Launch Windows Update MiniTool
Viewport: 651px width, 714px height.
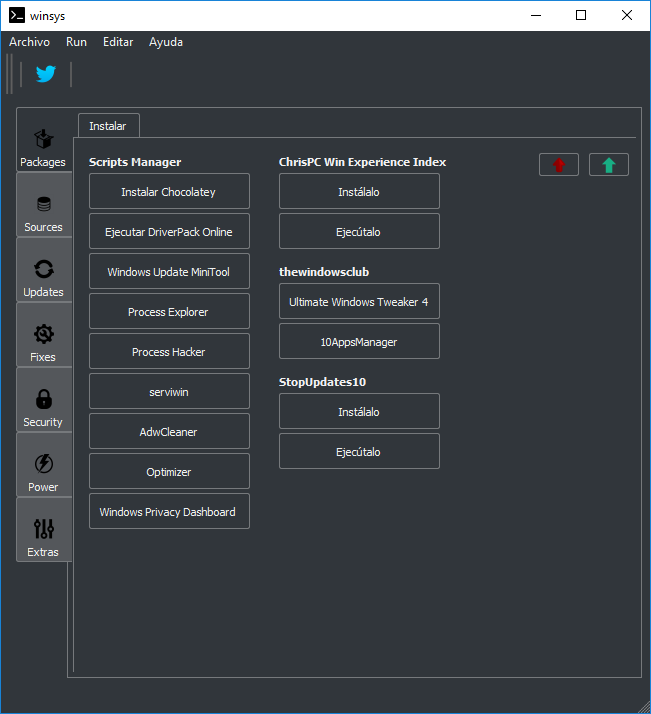coord(169,272)
